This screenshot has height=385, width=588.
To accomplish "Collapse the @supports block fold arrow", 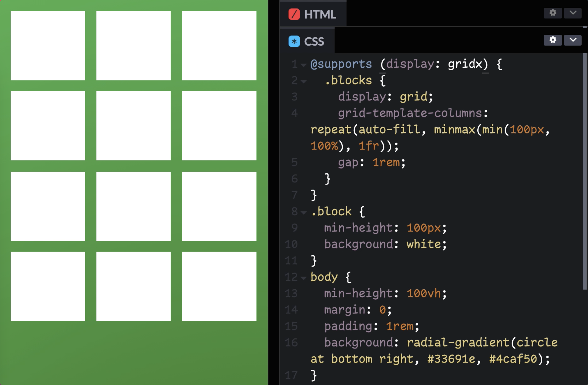I will point(304,65).
